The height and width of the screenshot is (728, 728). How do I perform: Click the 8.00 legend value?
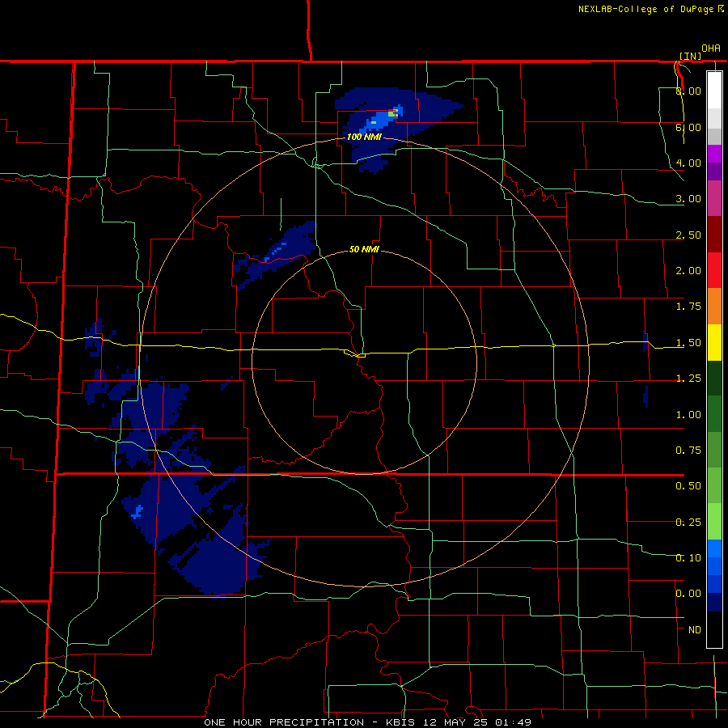coord(688,91)
